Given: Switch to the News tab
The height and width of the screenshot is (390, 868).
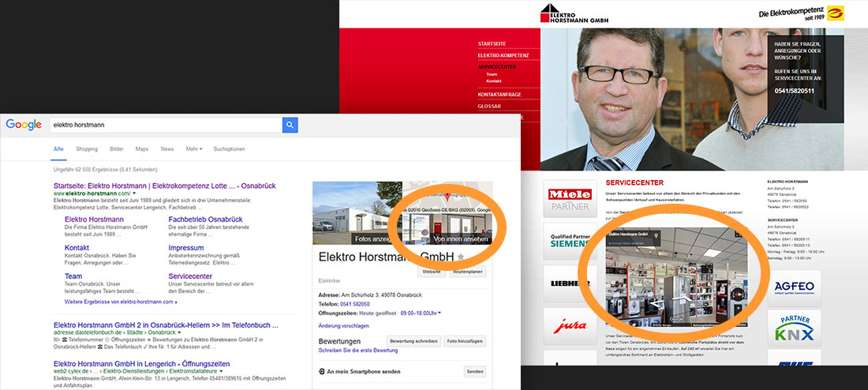Looking at the screenshot, I should [x=167, y=149].
